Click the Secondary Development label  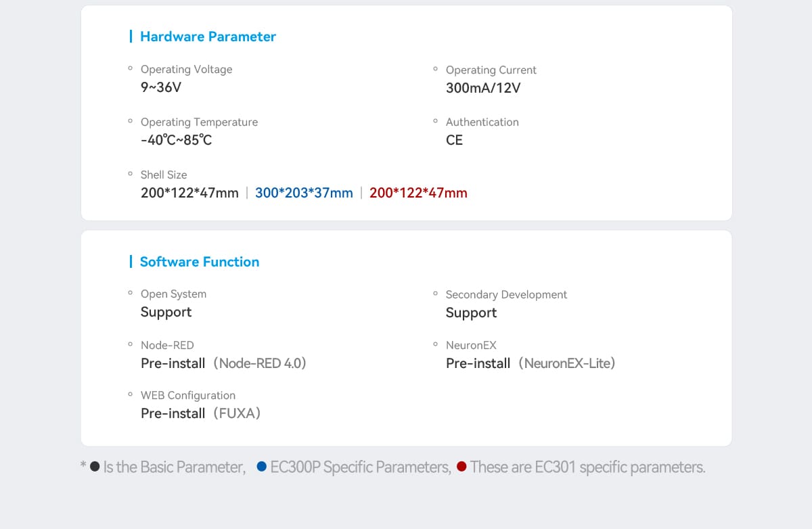(506, 294)
